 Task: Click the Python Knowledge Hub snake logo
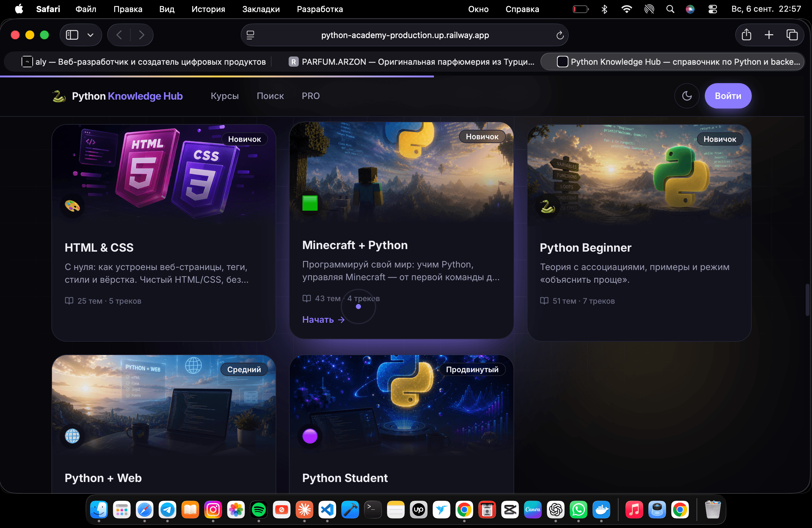pos(59,96)
